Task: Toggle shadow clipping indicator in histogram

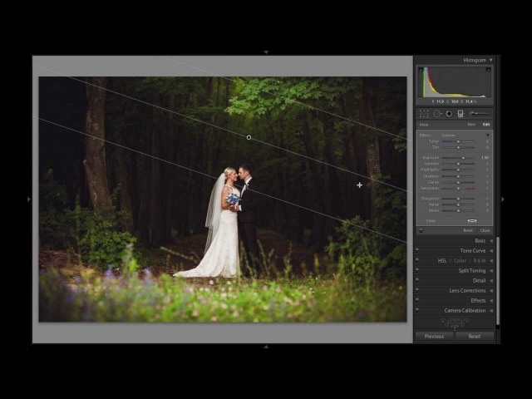Action: [x=421, y=70]
